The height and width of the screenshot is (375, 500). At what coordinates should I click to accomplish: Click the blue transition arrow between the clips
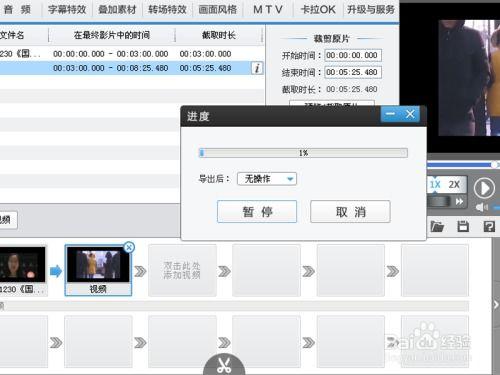click(56, 271)
